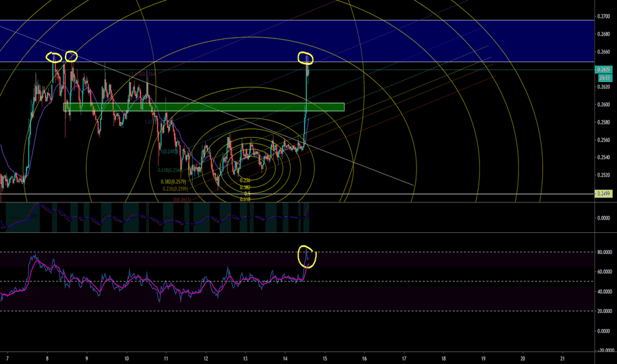Viewport: 617px width, 364px height.
Task: Click date 15 on the time axis
Action: [324, 359]
